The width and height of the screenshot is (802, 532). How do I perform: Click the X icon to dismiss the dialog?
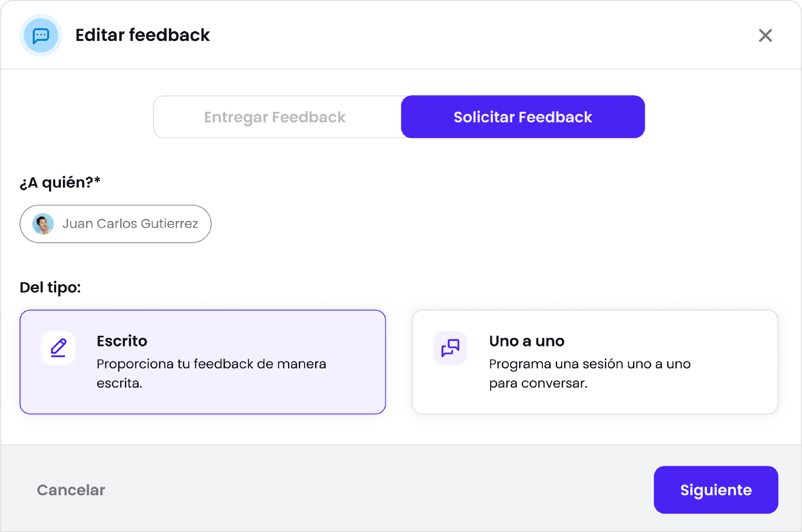pos(766,36)
